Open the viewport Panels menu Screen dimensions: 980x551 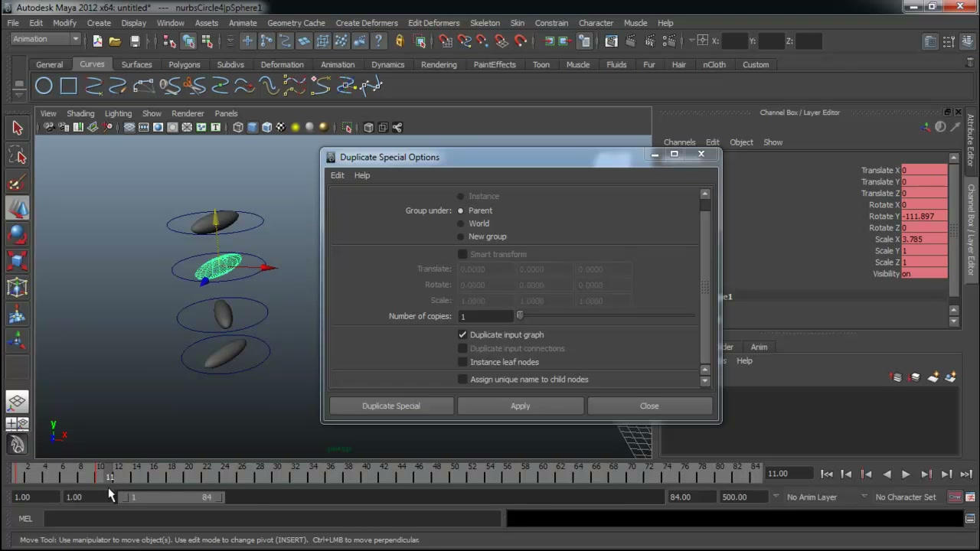tap(226, 113)
